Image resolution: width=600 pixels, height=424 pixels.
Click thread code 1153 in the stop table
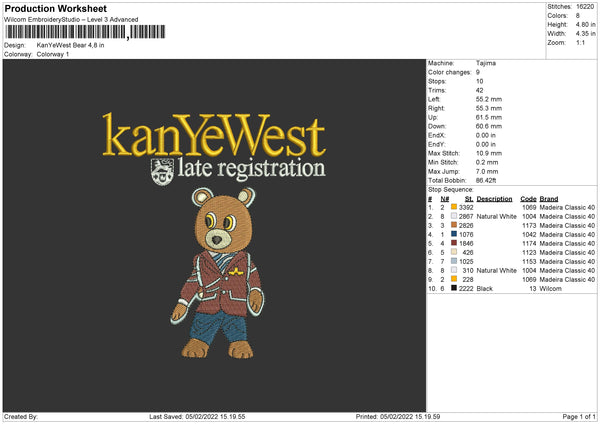(529, 261)
